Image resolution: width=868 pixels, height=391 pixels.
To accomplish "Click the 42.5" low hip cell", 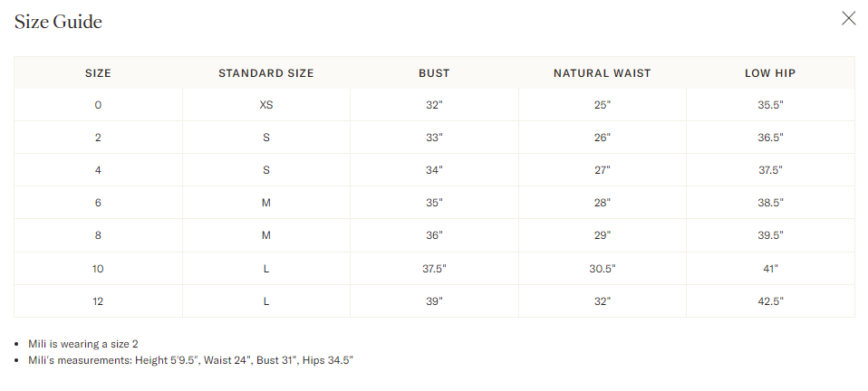I will (770, 300).
